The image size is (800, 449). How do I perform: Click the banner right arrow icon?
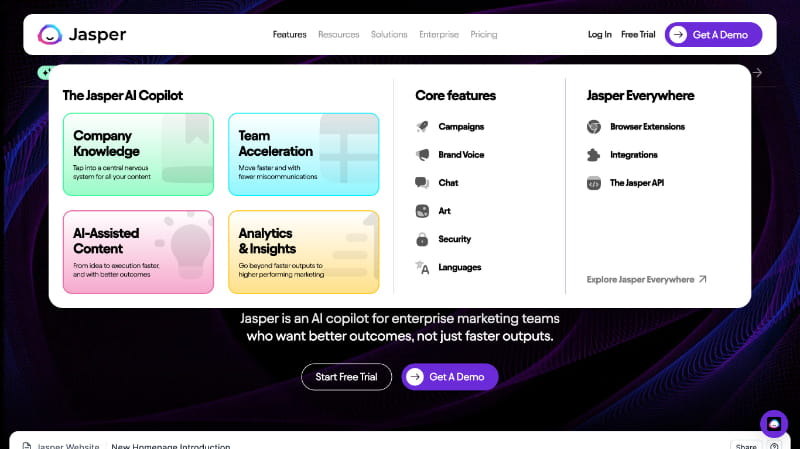[x=757, y=72]
